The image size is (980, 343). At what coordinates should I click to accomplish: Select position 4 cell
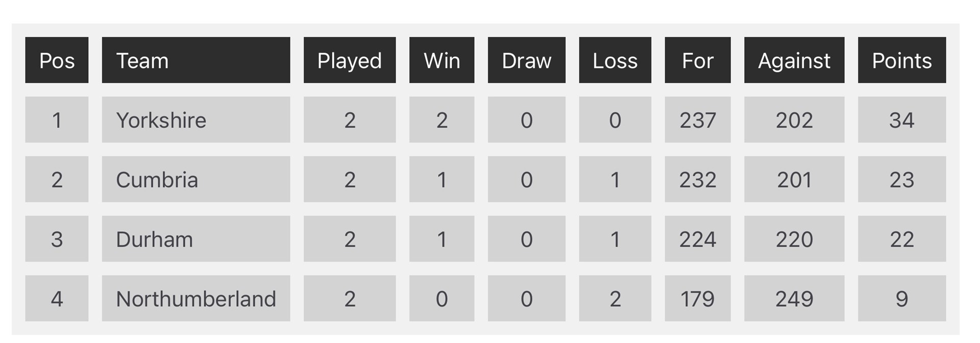pyautogui.click(x=57, y=299)
